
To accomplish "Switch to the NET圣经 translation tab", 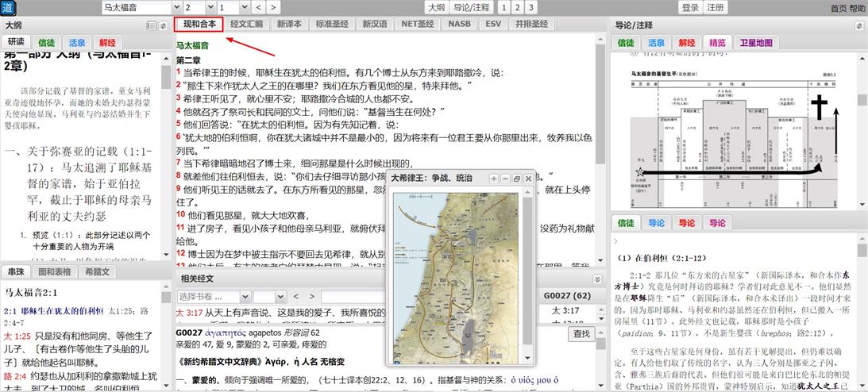I will (x=417, y=24).
